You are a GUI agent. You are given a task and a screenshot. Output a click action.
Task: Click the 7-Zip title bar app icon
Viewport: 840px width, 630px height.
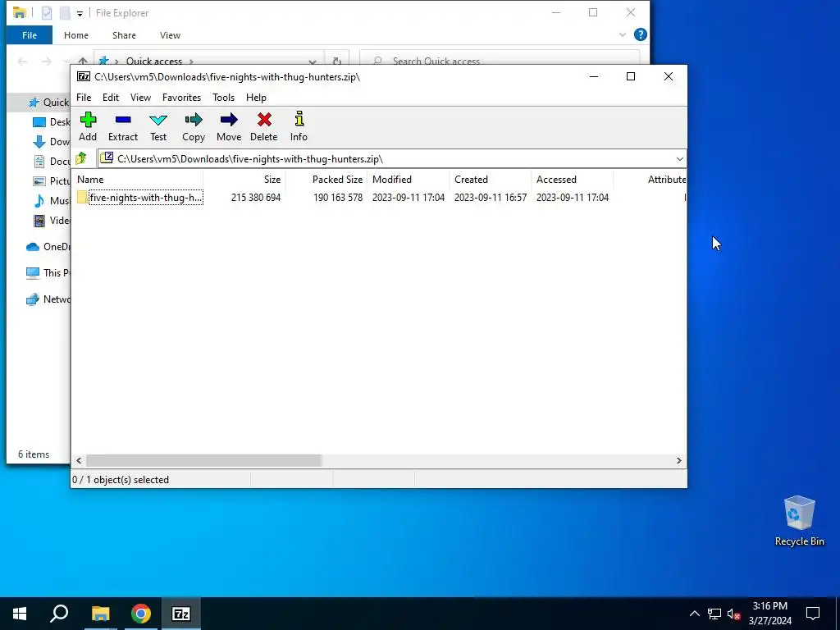pyautogui.click(x=84, y=76)
